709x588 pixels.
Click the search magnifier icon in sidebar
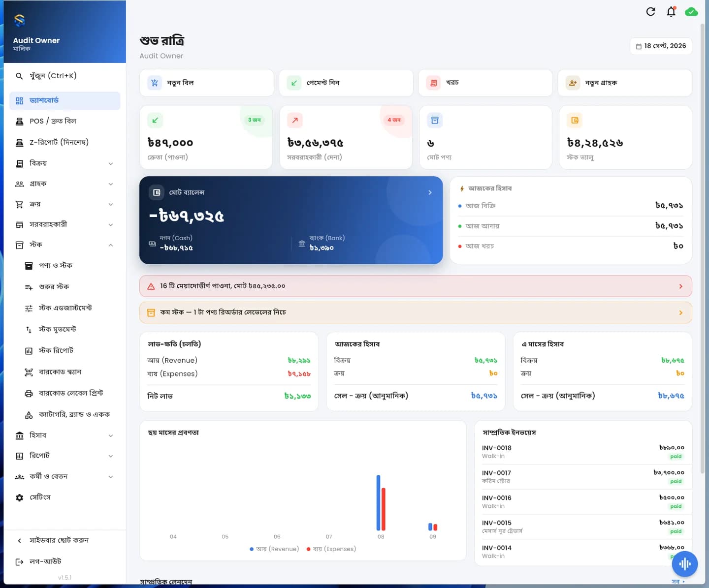pyautogui.click(x=19, y=76)
